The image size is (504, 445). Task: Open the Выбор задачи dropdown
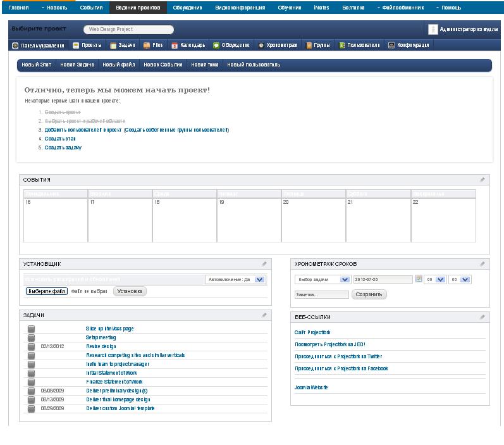[x=323, y=280]
